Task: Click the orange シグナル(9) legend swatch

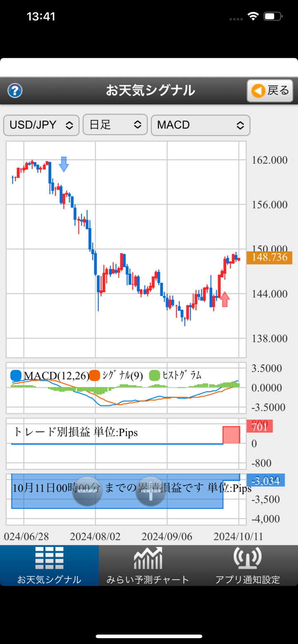Action: tap(95, 375)
